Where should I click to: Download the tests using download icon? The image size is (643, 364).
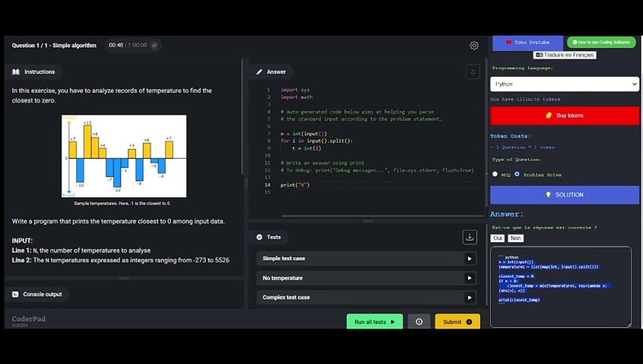point(470,237)
